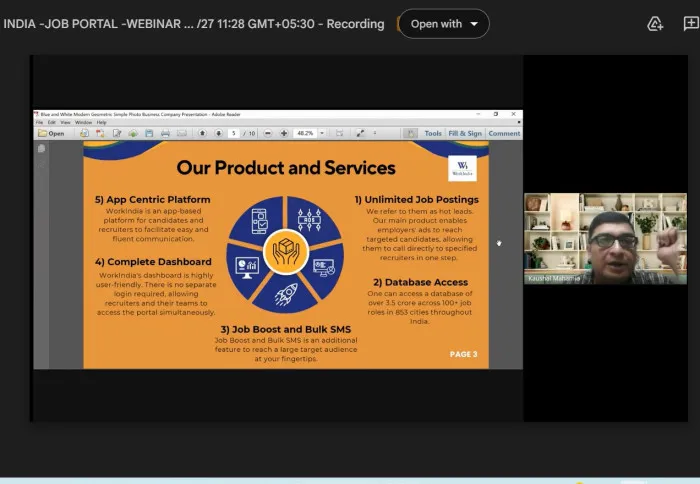Open the Fill & Sign pane
The image size is (700, 484).
[x=465, y=133]
